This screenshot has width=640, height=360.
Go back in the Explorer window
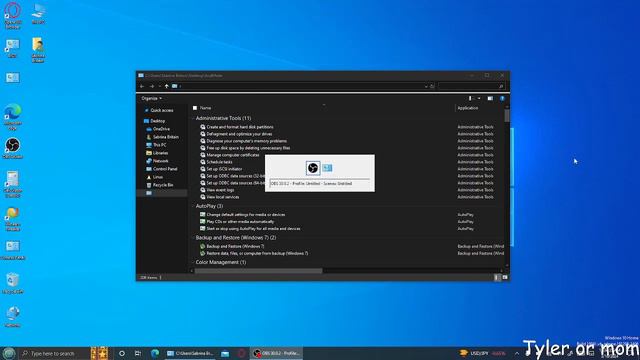[x=142, y=86]
